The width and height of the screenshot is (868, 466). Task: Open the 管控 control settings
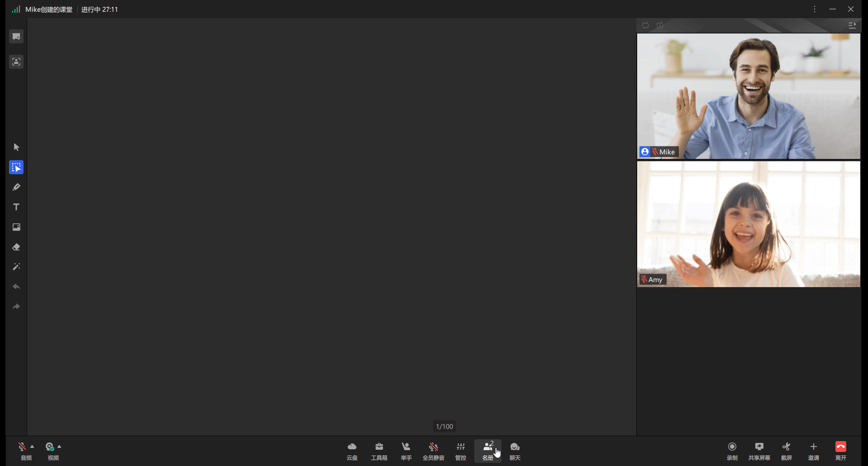[461, 451]
